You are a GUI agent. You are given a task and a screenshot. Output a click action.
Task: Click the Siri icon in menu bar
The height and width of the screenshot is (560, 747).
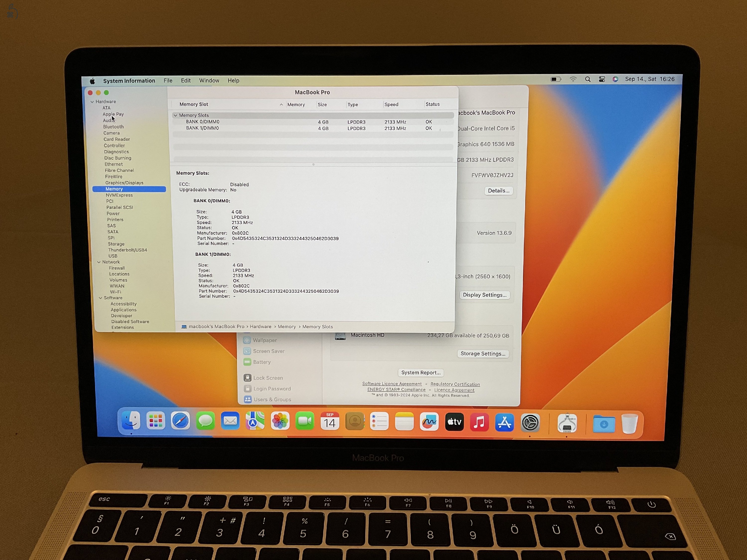(x=615, y=79)
